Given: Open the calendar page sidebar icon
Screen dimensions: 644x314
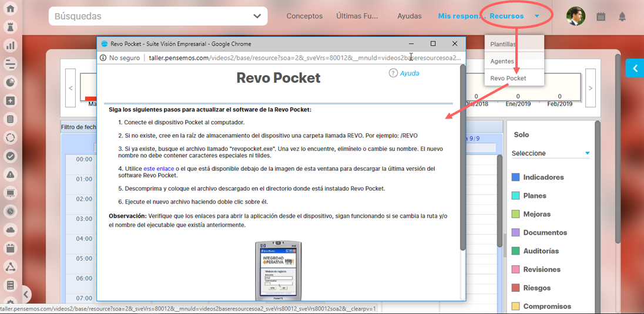Looking at the screenshot, I should coord(10,248).
